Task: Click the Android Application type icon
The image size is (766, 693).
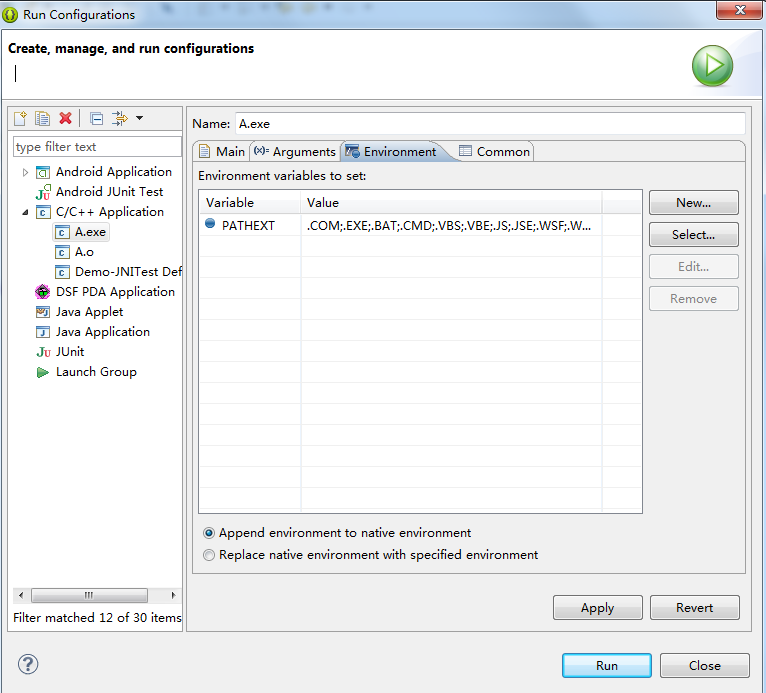Action: coord(43,172)
